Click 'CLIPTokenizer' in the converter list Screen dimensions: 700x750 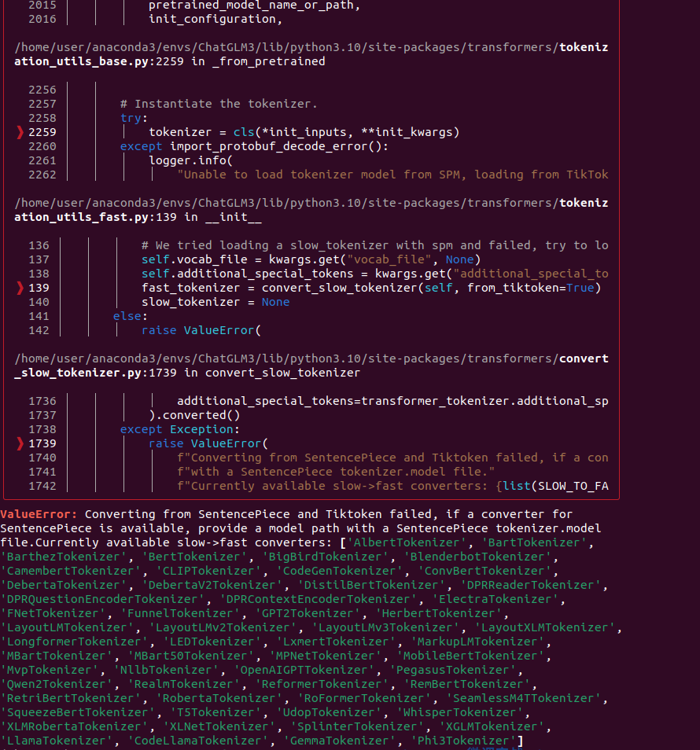(208, 571)
